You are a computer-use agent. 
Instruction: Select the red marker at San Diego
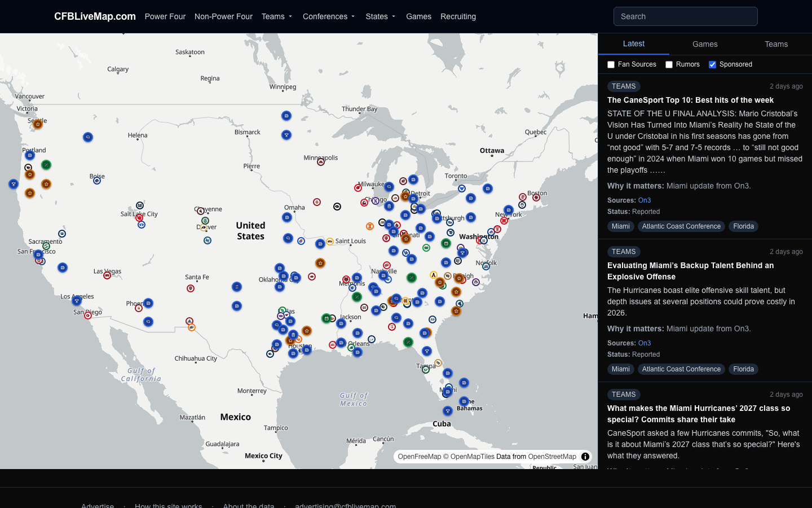pyautogui.click(x=88, y=316)
